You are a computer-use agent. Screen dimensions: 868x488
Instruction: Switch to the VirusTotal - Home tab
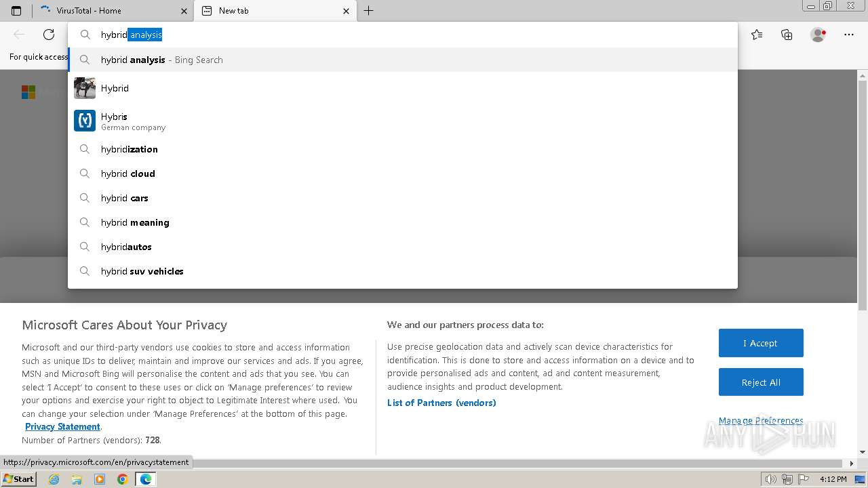113,11
